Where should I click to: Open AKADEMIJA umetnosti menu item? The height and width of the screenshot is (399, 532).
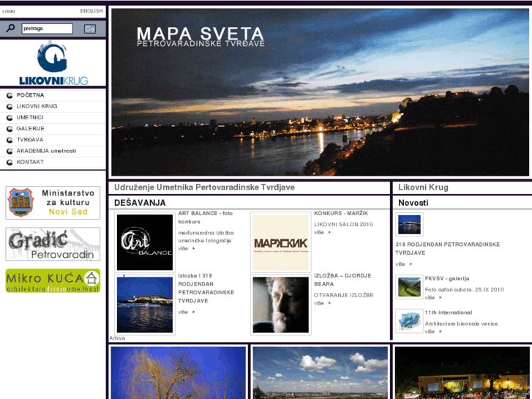(46, 151)
